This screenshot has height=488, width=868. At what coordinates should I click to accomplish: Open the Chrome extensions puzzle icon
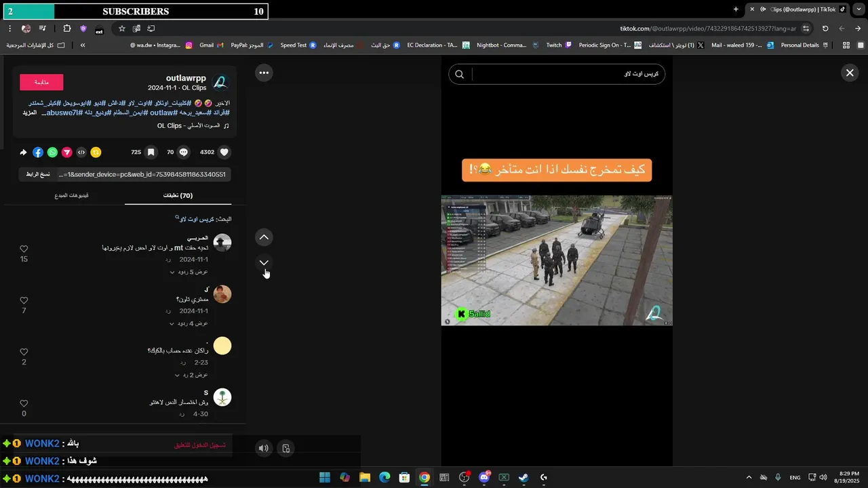click(x=66, y=28)
